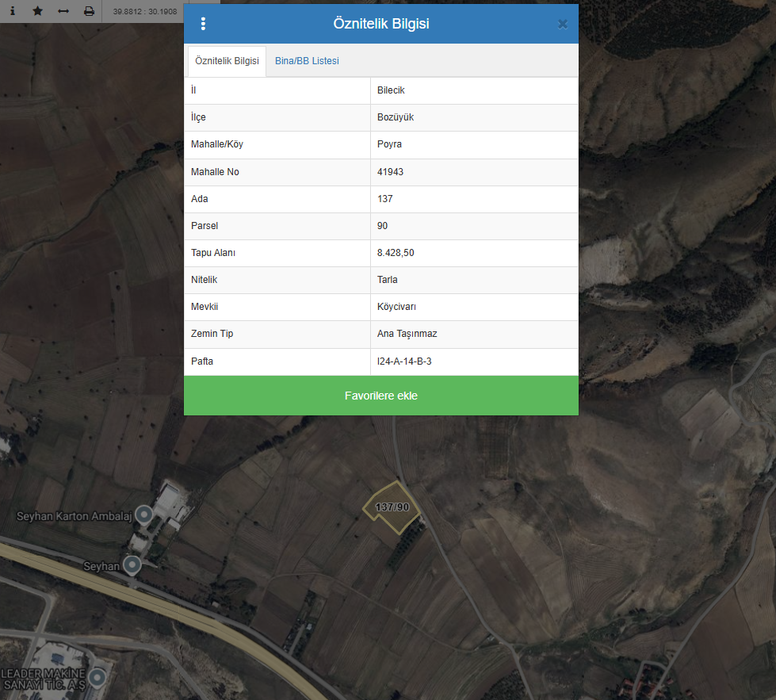The width and height of the screenshot is (776, 700).
Task: Select the Öznitelik Bilgisi tab
Action: click(x=227, y=61)
